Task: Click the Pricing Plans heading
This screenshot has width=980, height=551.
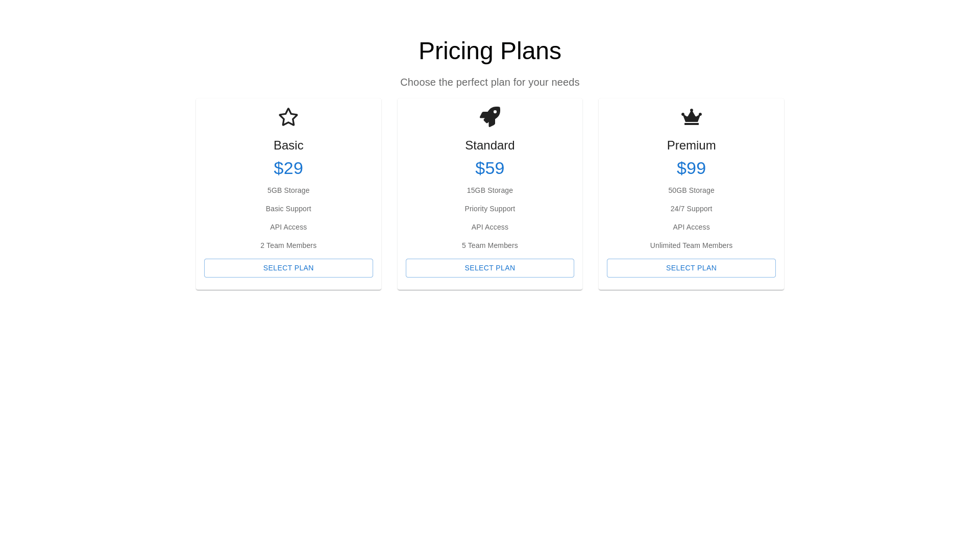Action: tap(490, 51)
